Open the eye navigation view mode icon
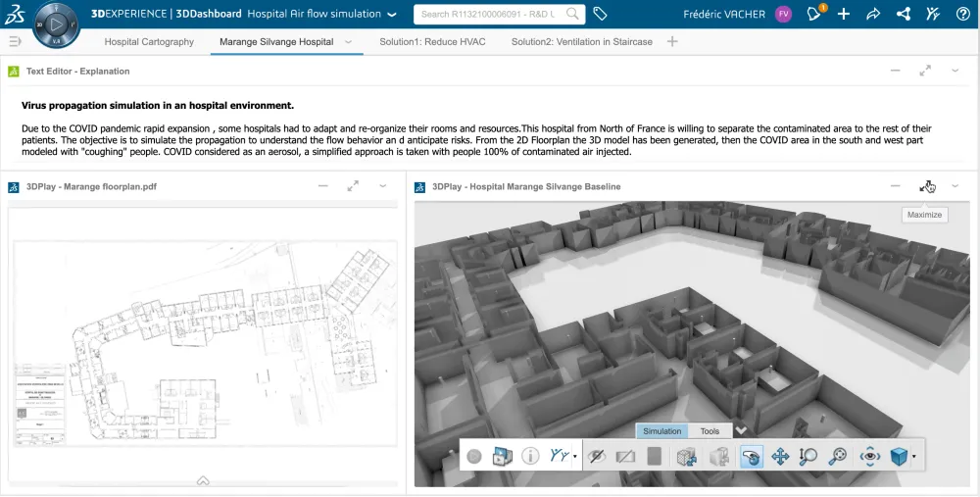The image size is (980, 497). click(870, 457)
